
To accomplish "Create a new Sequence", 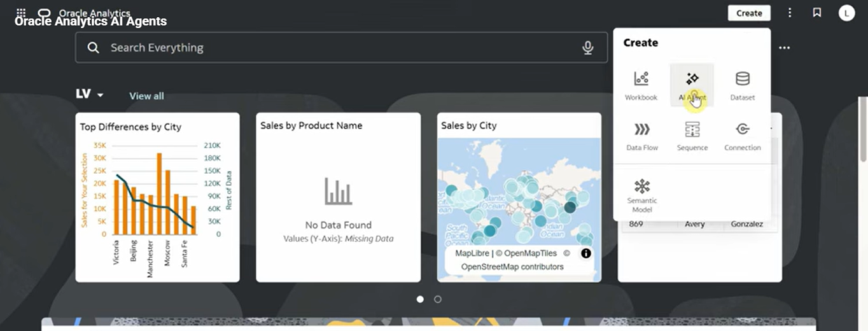I will 692,136.
